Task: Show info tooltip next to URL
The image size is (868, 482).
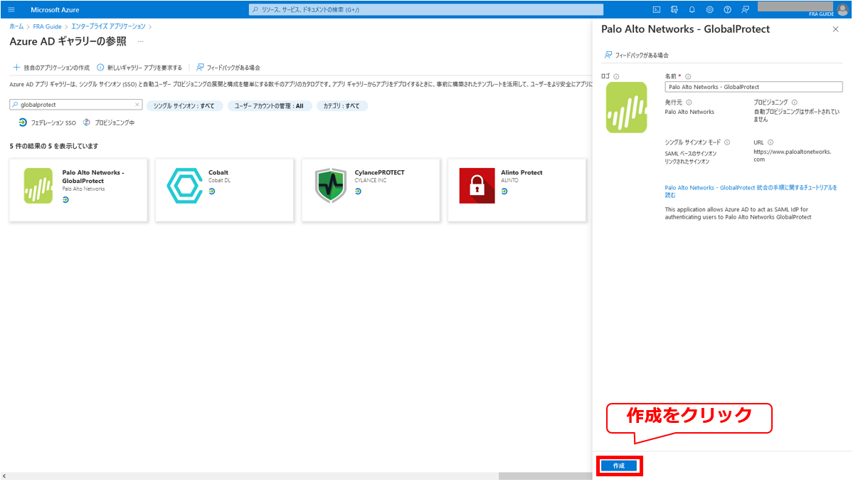Action: pyautogui.click(x=771, y=142)
